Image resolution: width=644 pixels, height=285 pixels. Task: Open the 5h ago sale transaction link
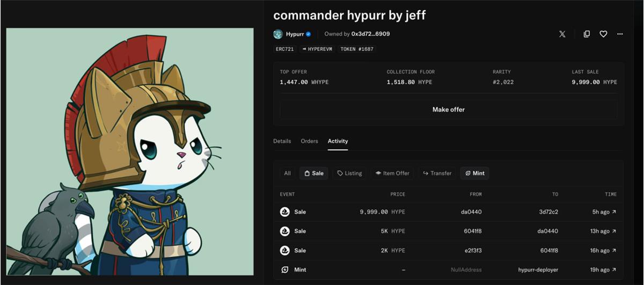click(604, 212)
